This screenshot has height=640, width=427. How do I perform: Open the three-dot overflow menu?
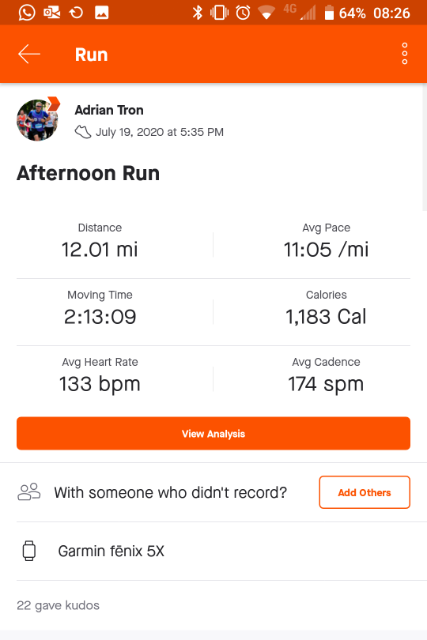pos(404,53)
